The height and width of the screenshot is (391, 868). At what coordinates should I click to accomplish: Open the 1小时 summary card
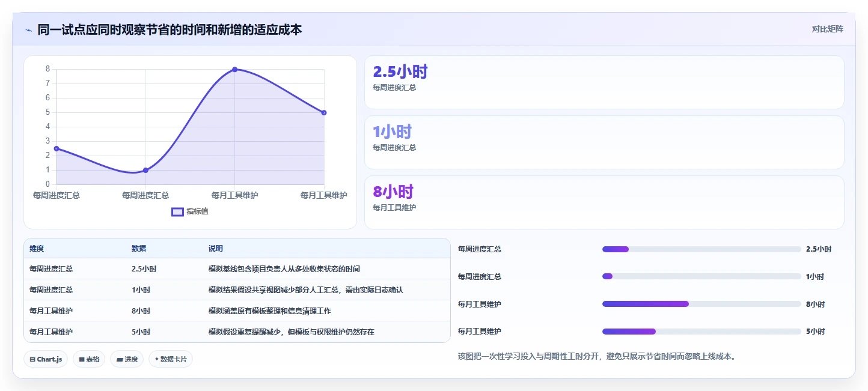point(604,142)
